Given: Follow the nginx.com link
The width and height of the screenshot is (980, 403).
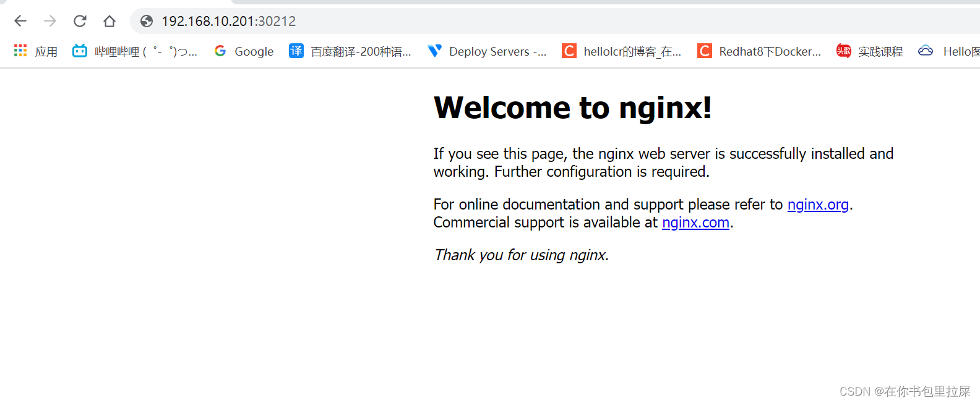Looking at the screenshot, I should (695, 223).
